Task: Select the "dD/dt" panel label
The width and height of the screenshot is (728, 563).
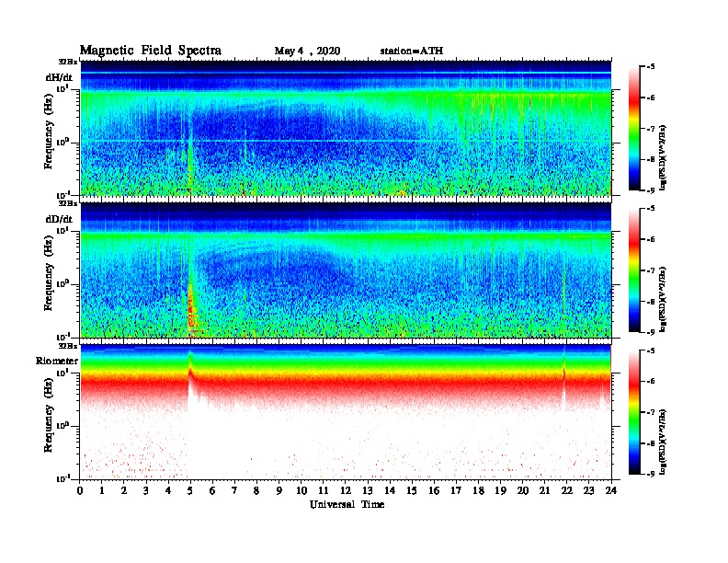Action: 59,219
